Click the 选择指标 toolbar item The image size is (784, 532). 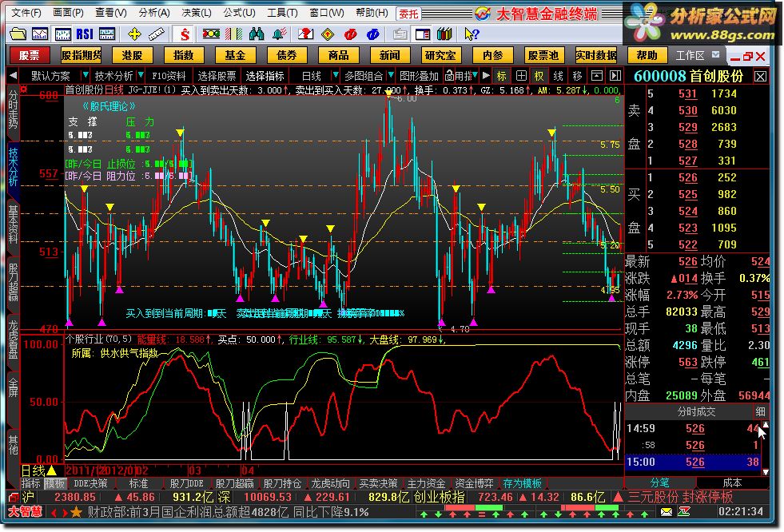pyautogui.click(x=265, y=76)
